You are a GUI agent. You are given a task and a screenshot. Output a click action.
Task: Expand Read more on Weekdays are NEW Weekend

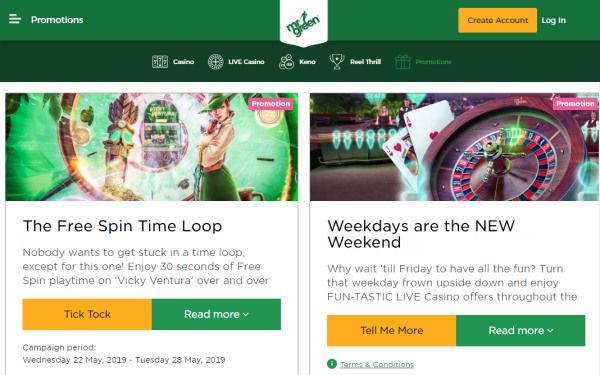point(521,330)
